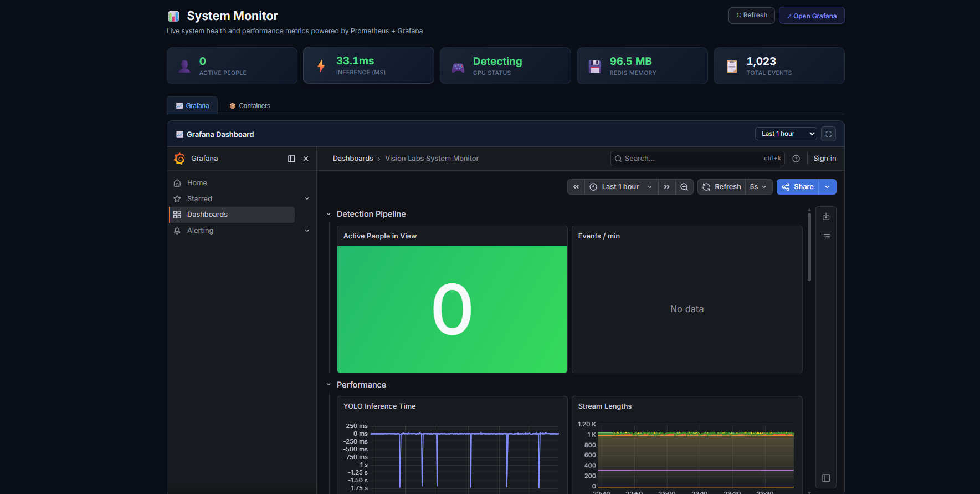Viewport: 980px width, 494px height.
Task: Click the Stream Lengths panel title
Action: 604,406
